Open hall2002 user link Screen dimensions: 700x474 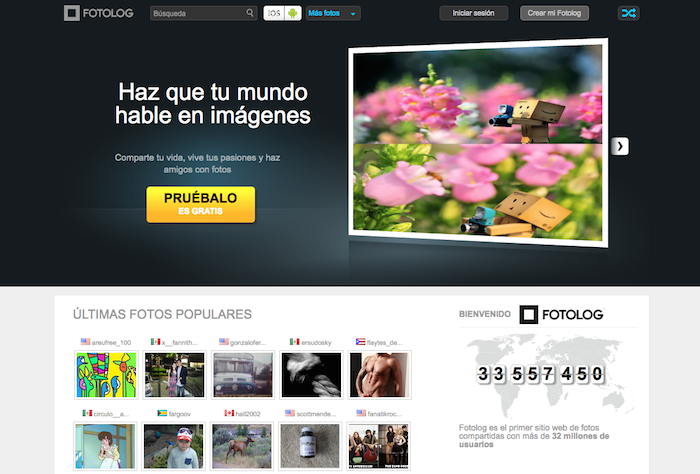248,414
